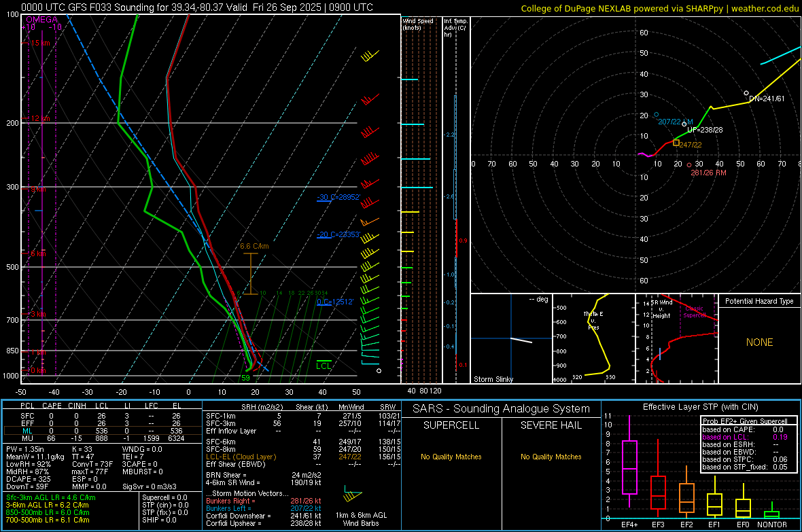Click the Inf. Temp. Adv. panel header
The height and width of the screenshot is (532, 802).
pyautogui.click(x=455, y=28)
